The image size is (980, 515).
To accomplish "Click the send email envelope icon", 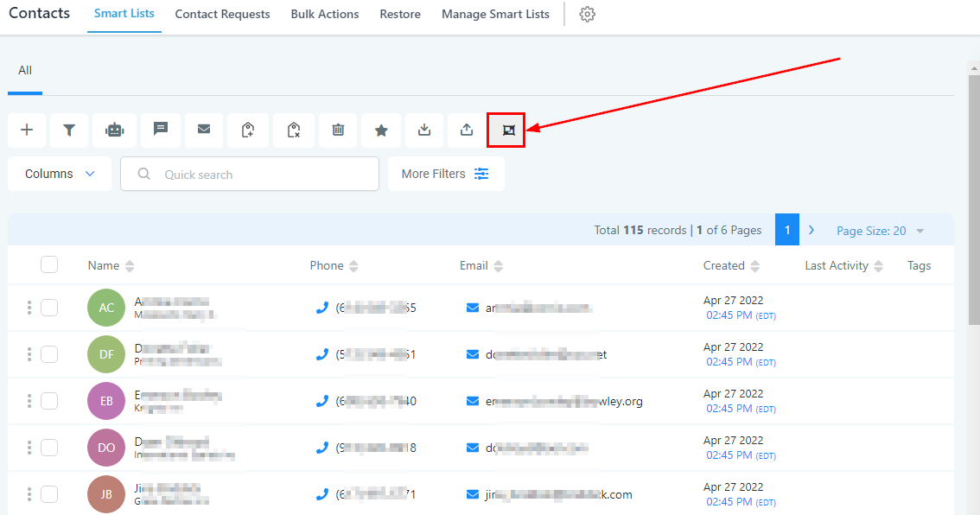I will pyautogui.click(x=204, y=130).
